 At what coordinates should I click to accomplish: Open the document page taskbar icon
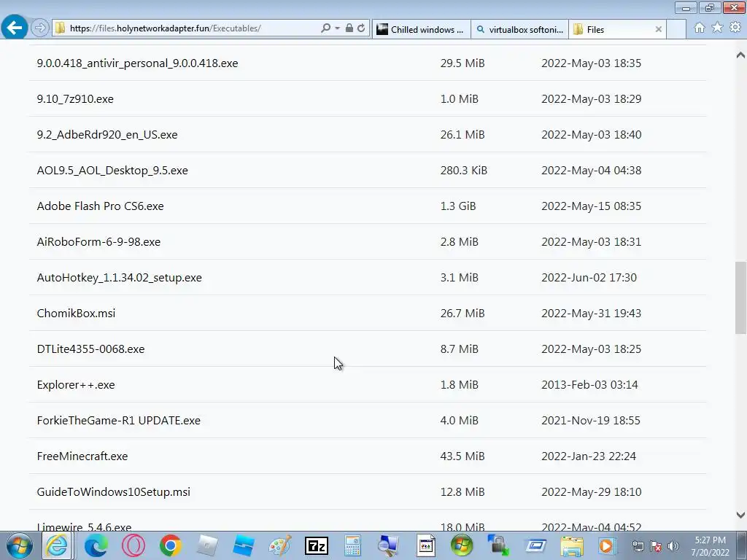pos(425,545)
